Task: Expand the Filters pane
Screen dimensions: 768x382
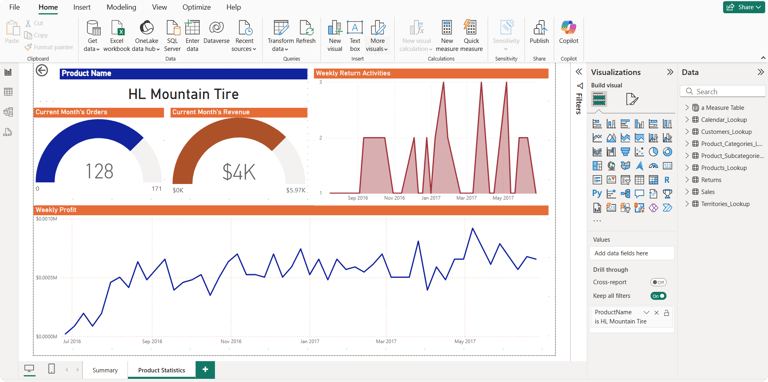Action: pos(578,72)
